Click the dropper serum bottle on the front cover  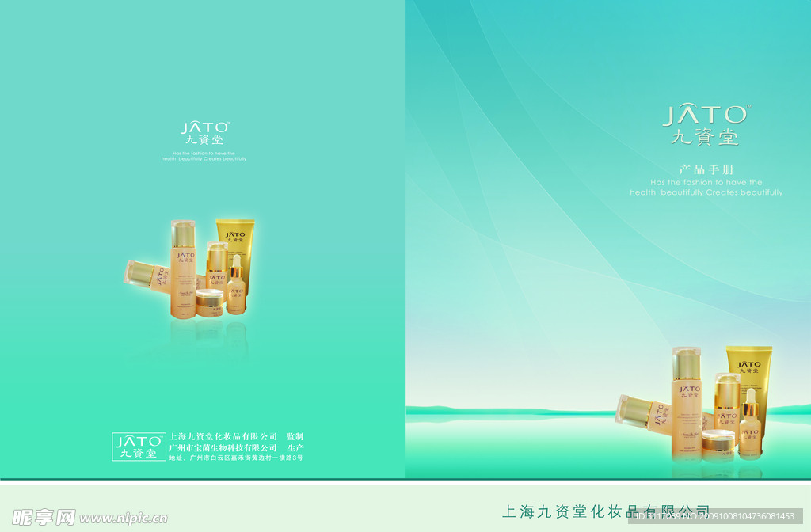(x=750, y=424)
